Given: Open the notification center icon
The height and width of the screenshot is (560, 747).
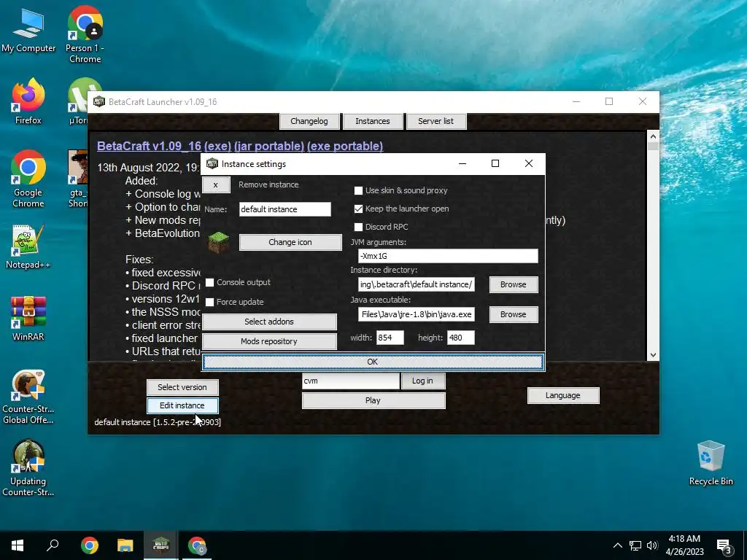Looking at the screenshot, I should coord(724,546).
